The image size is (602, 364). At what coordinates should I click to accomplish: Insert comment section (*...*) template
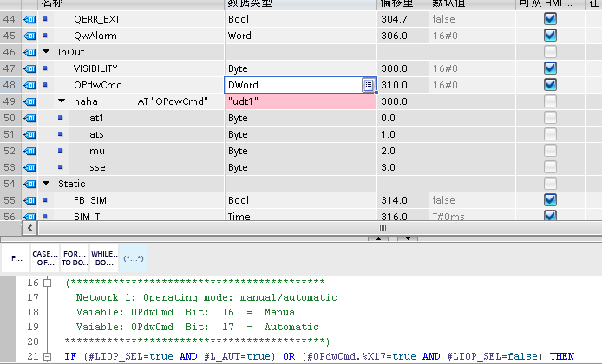(x=134, y=258)
